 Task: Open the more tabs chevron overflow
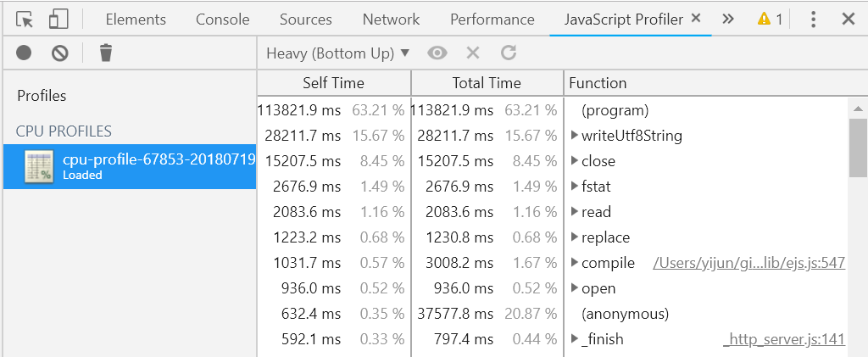point(728,20)
